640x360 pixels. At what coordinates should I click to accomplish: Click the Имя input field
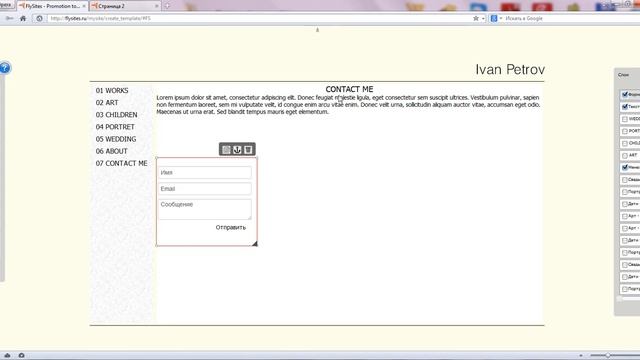(205, 173)
